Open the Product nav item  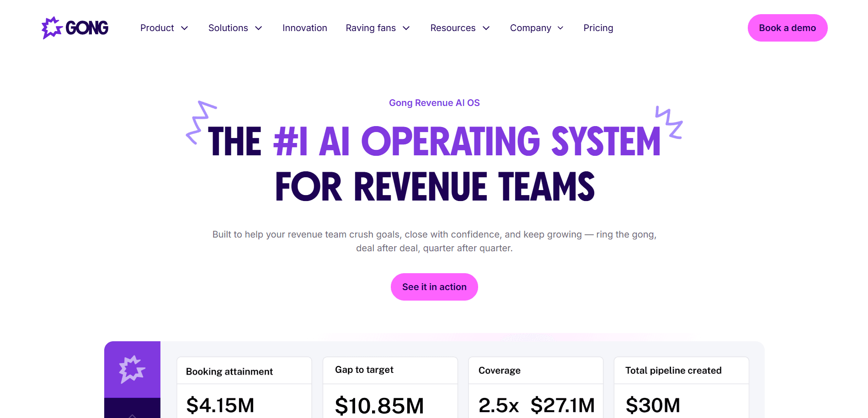(157, 28)
